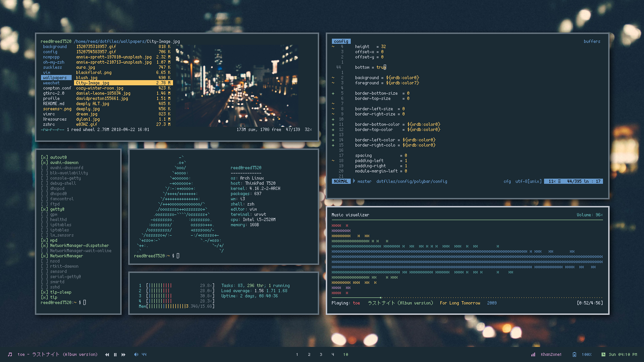The height and width of the screenshot is (362, 644).
Task: Select the wallpapers directory in ranger
Action: [x=55, y=78]
